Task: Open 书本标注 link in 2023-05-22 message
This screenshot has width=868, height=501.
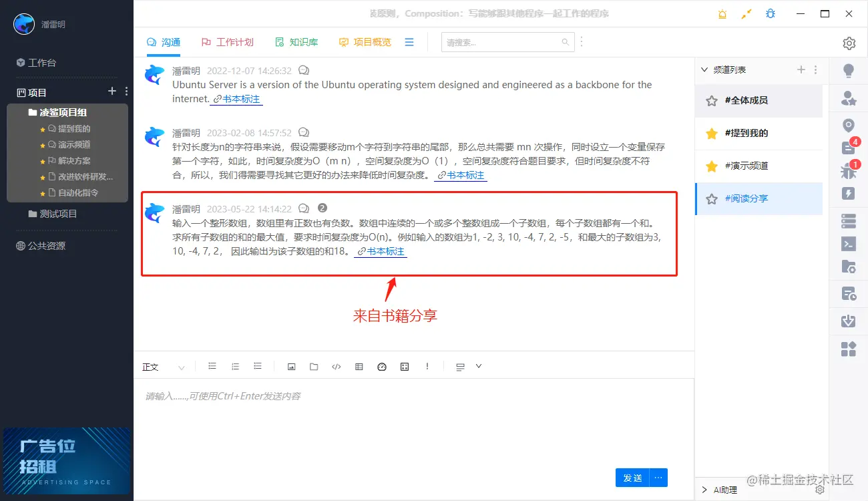Action: point(381,252)
